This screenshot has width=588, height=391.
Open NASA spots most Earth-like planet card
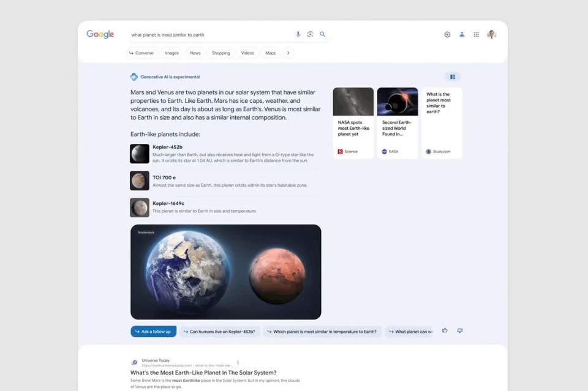tap(353, 123)
